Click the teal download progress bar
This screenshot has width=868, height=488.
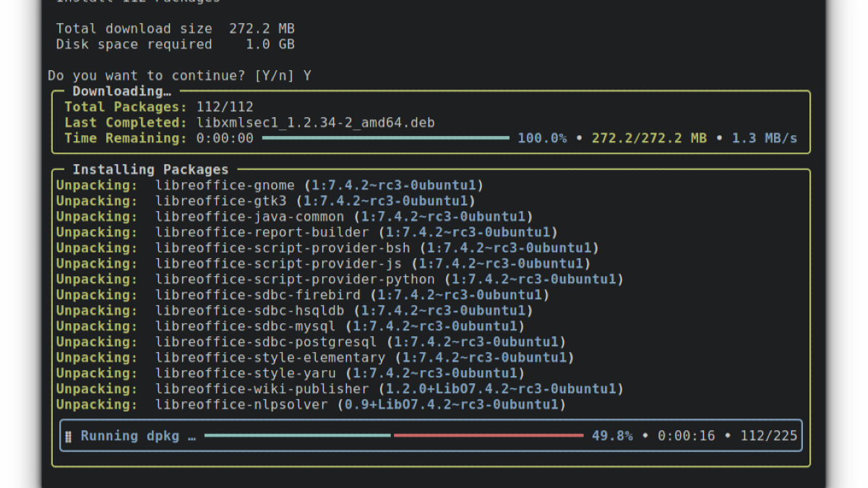click(385, 137)
